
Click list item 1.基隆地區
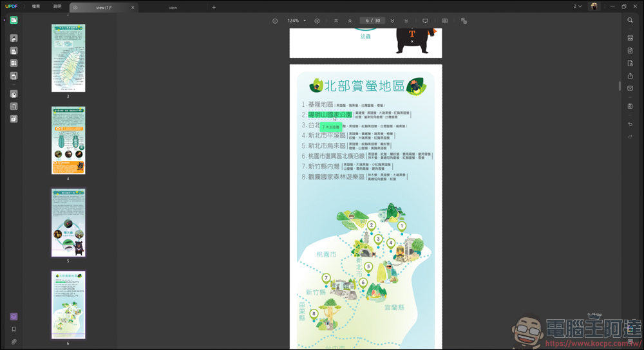point(317,105)
